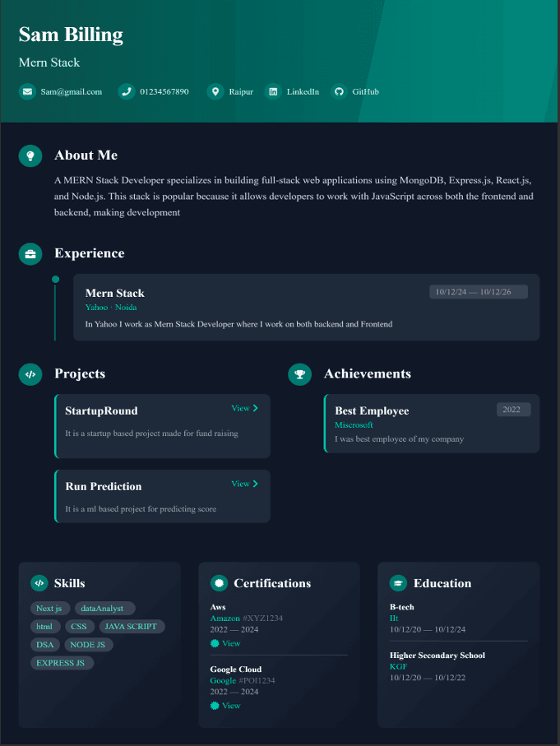Open the View link for Run Prediction
The width and height of the screenshot is (560, 746).
[244, 484]
